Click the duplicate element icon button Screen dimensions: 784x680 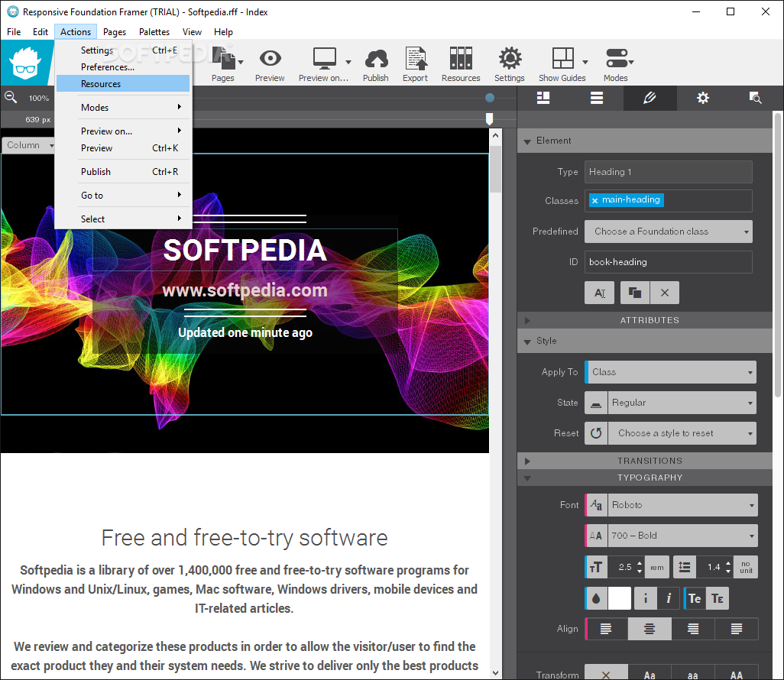tap(635, 293)
